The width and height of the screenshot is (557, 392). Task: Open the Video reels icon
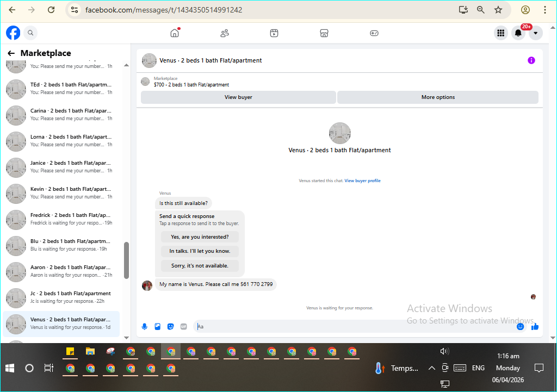coord(274,33)
